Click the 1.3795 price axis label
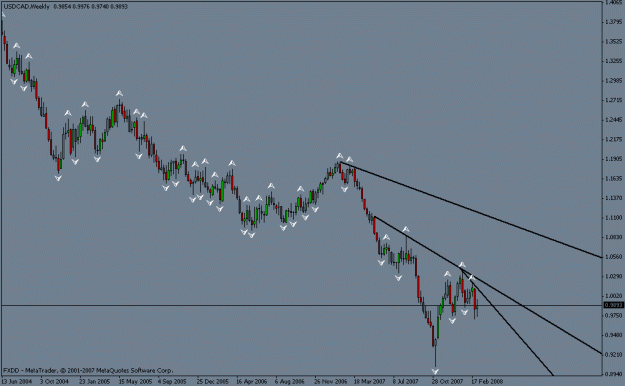This screenshot has height=386, width=625. [x=613, y=22]
